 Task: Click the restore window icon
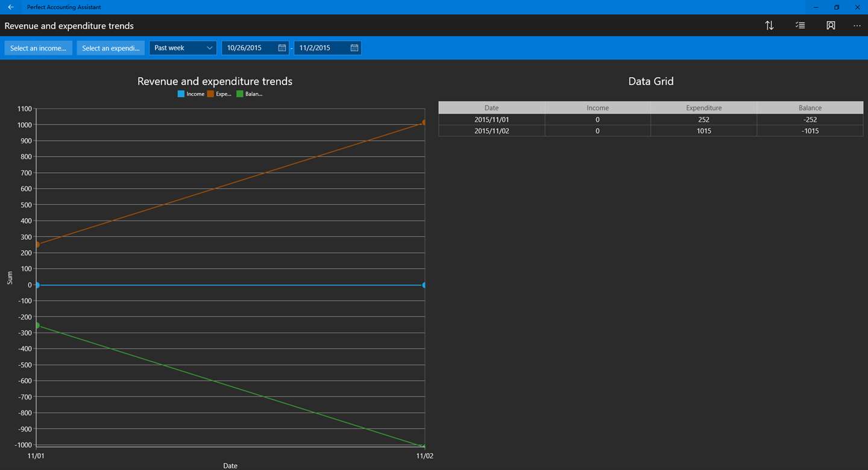click(837, 7)
